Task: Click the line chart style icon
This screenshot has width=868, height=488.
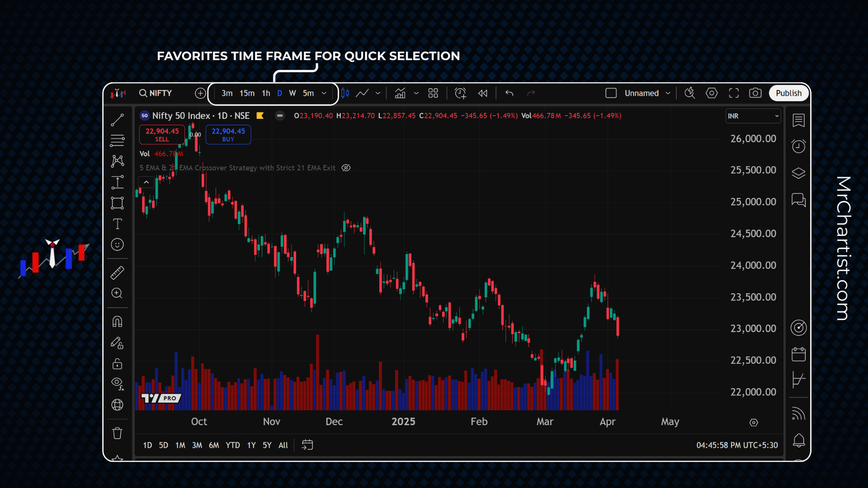Action: (x=362, y=93)
